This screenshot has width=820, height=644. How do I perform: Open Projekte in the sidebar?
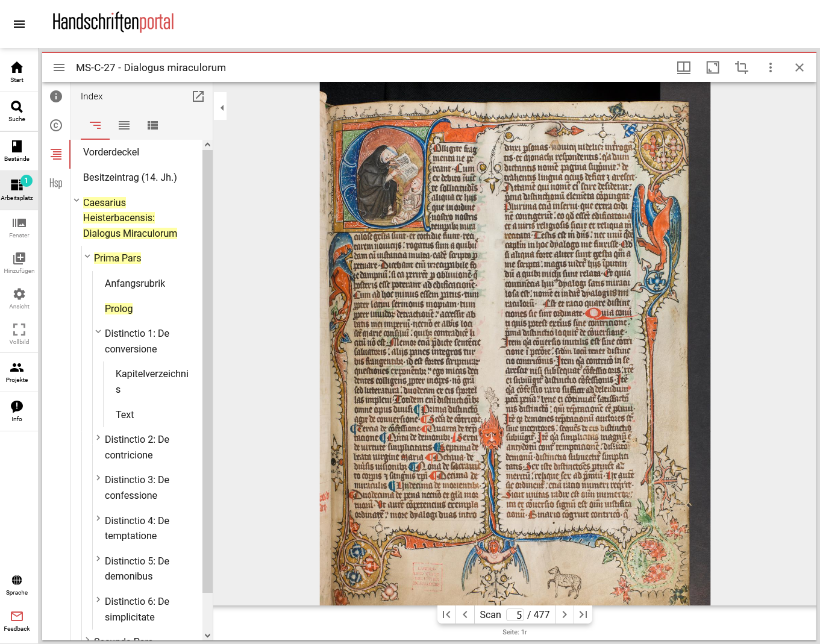(17, 372)
